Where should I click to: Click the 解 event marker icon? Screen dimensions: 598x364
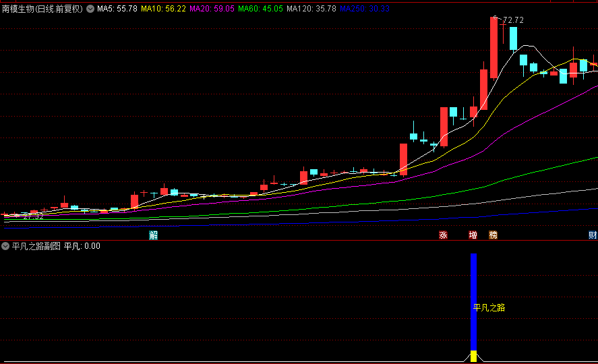pyautogui.click(x=153, y=235)
